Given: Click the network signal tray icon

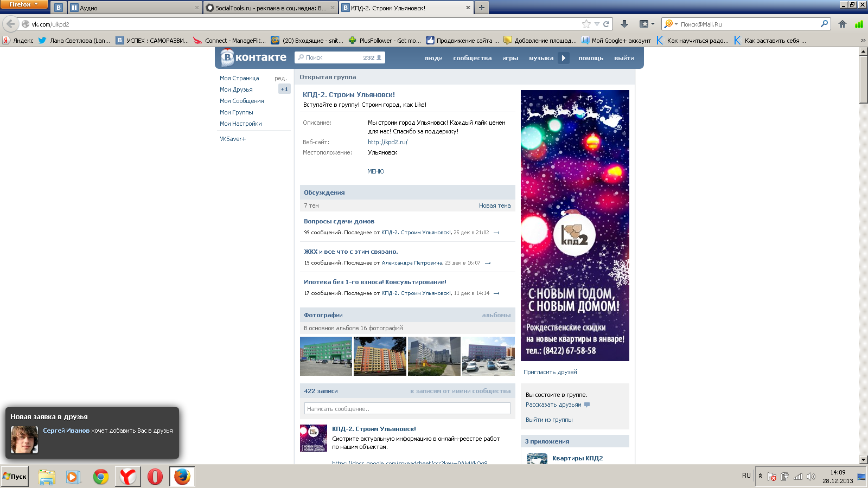Looking at the screenshot, I should click(x=798, y=477).
